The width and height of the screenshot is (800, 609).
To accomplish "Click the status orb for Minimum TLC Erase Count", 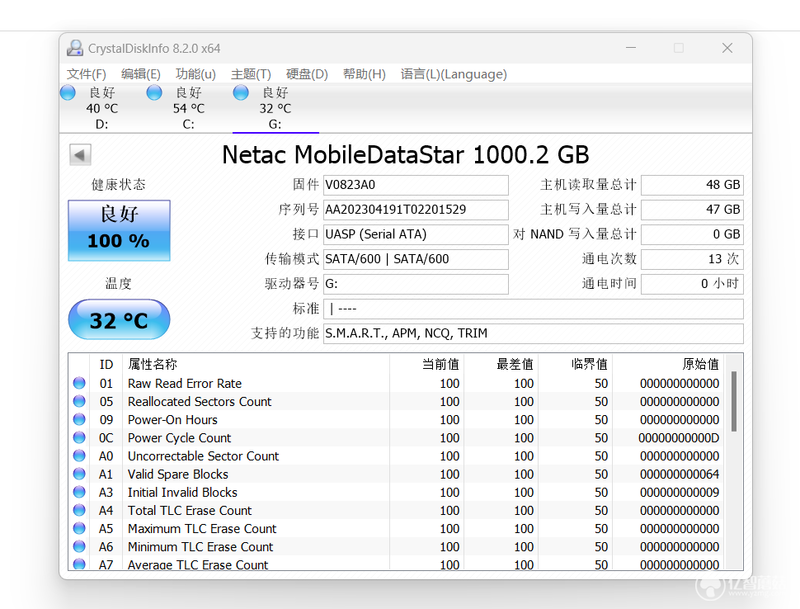I will pos(79,546).
